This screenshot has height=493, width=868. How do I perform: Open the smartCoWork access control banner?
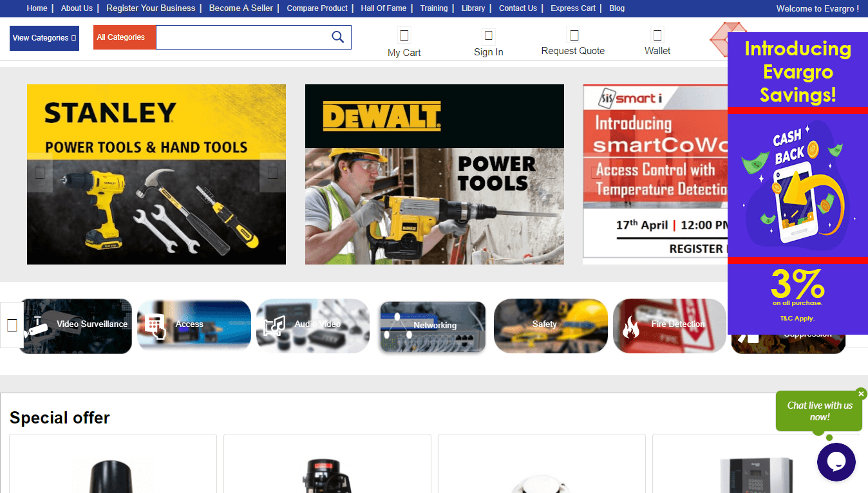coord(655,174)
